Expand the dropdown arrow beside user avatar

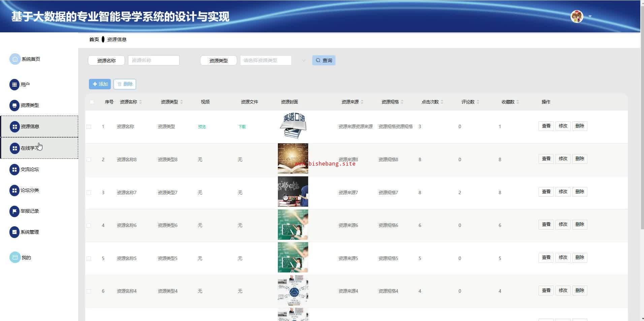[x=590, y=16]
